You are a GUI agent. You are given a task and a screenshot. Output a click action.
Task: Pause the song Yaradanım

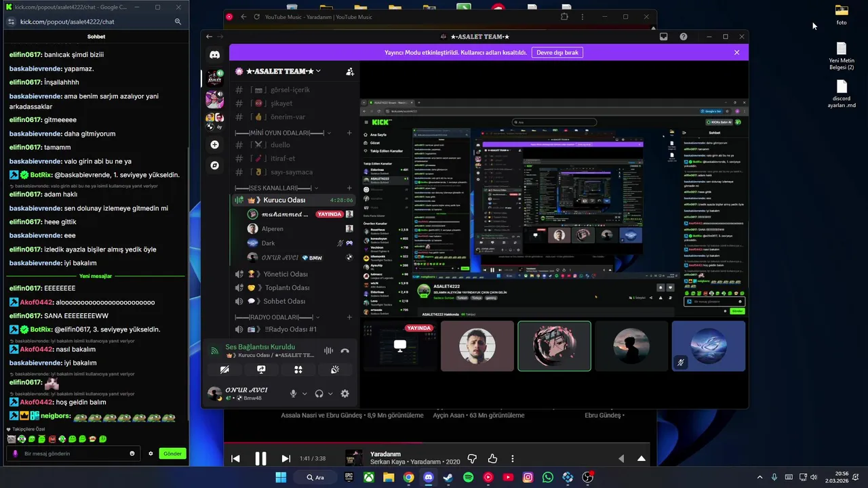click(x=260, y=459)
